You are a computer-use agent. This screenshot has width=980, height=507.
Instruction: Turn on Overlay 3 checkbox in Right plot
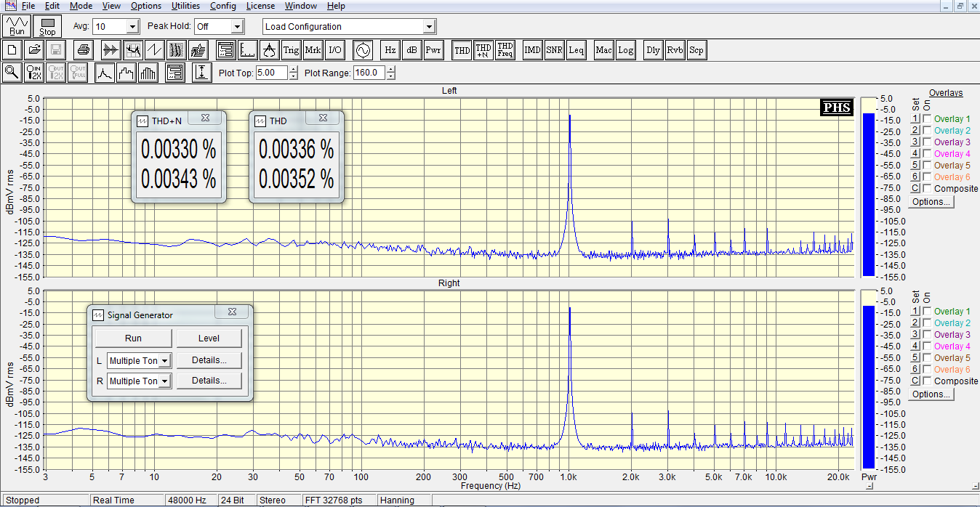coord(927,335)
